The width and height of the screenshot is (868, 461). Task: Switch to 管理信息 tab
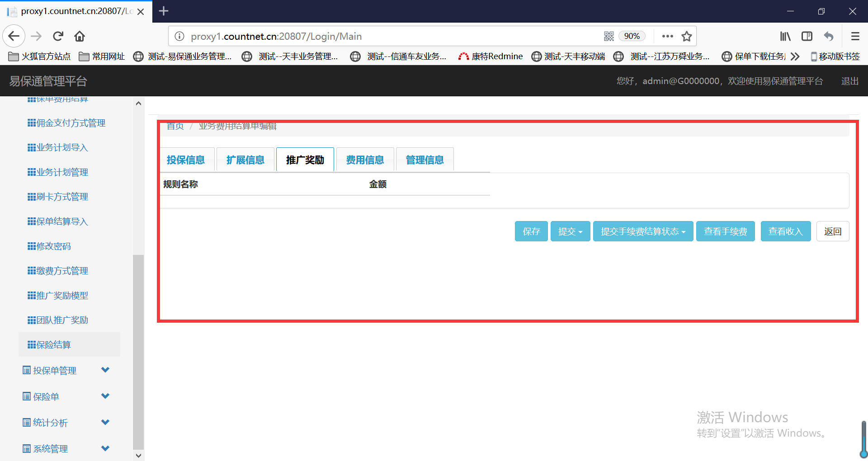click(x=425, y=160)
